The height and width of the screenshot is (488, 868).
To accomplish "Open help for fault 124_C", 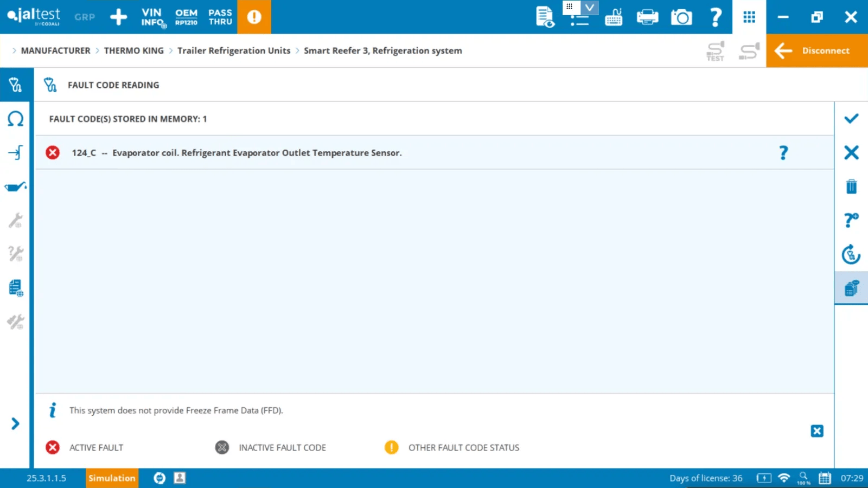I will coord(783,152).
